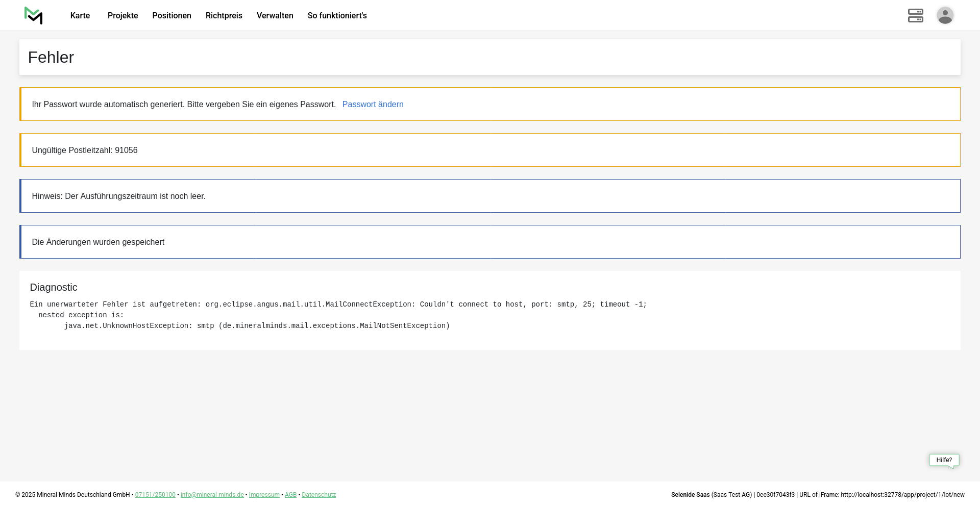The width and height of the screenshot is (980, 507).
Task: Open the So funktioniert's page
Action: [337, 16]
